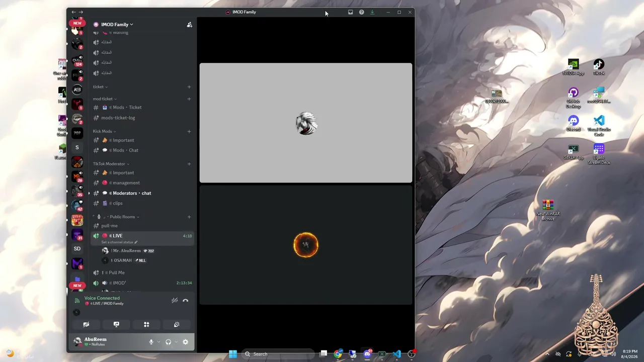This screenshot has height=362, width=644.
Task: Add a channel to TikTok Moderator category
Action: [x=189, y=164]
